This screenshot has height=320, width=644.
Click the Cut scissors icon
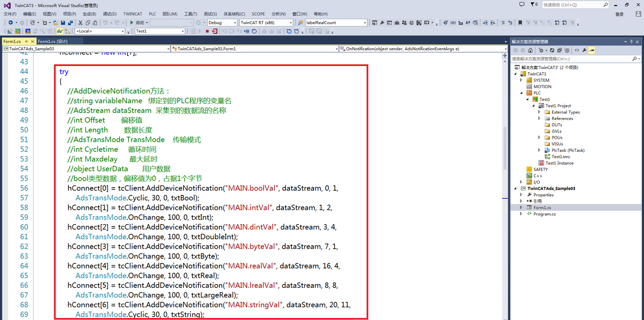[80, 23]
